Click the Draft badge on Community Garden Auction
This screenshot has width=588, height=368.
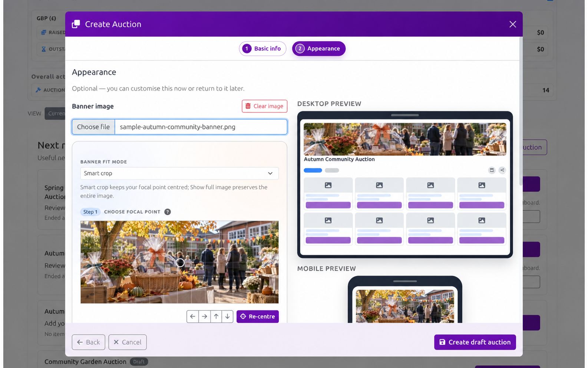point(139,362)
